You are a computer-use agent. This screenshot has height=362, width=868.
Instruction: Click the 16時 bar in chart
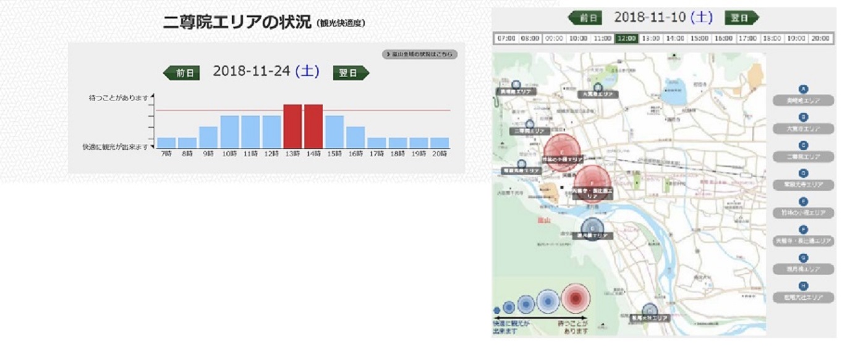(355, 138)
